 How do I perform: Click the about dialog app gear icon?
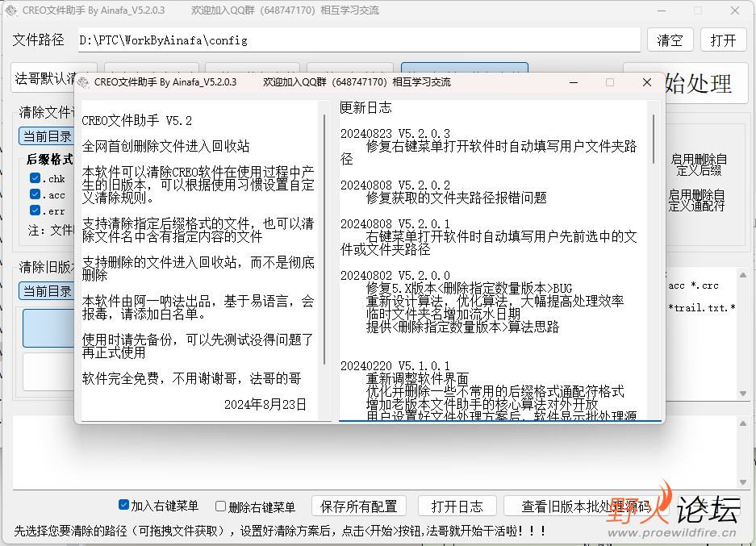coord(83,82)
